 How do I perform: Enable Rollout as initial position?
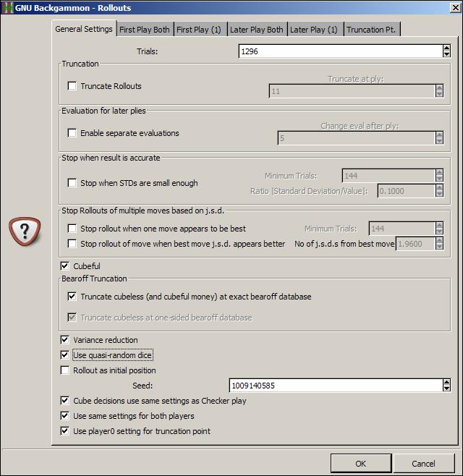point(64,370)
